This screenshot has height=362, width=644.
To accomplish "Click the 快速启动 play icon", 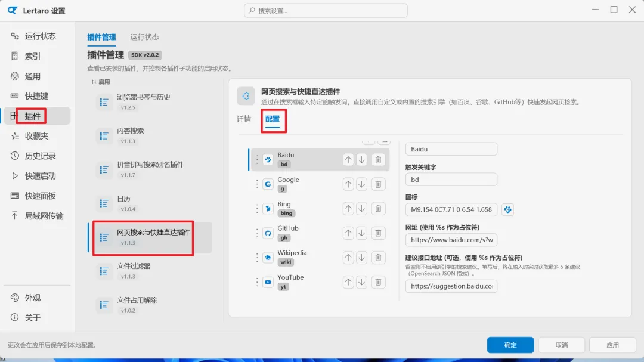I will pos(15,176).
